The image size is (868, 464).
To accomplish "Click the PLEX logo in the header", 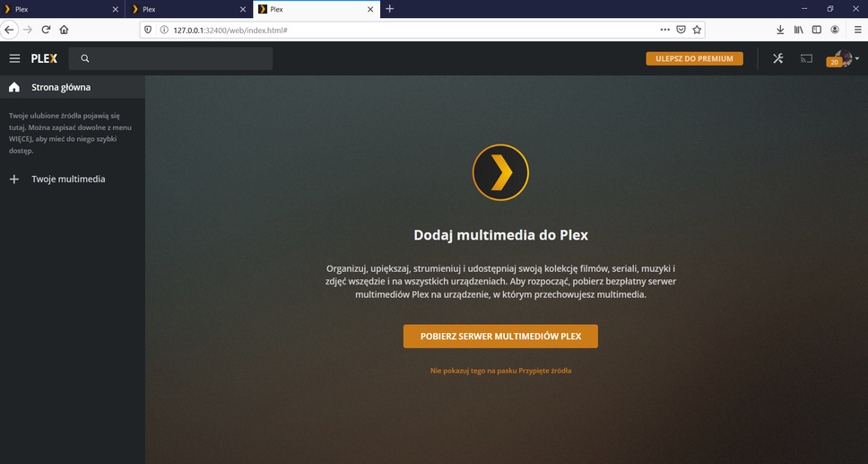I will click(x=44, y=58).
